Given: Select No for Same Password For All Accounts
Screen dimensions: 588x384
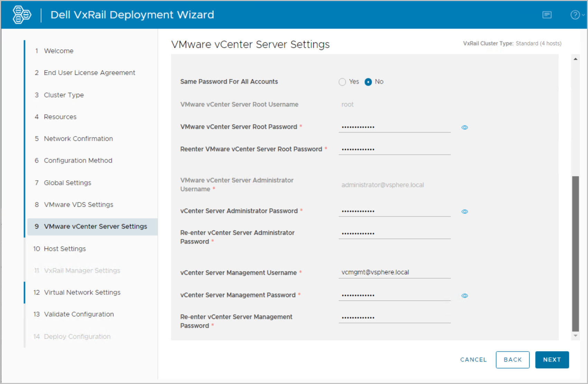Looking at the screenshot, I should click(368, 82).
